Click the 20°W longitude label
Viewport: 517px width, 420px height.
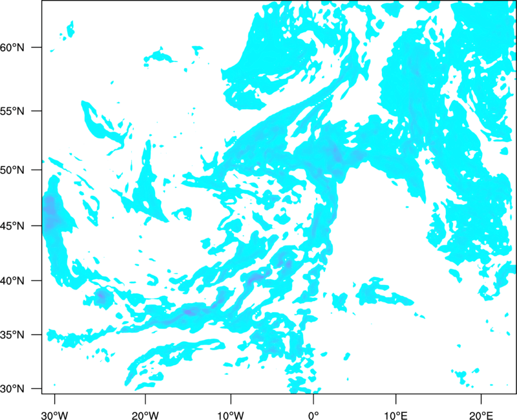[x=145, y=415]
